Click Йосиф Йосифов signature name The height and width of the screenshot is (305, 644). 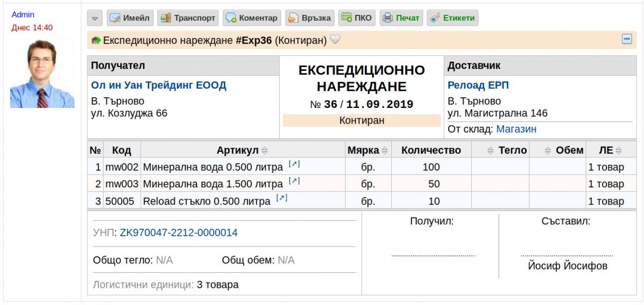pos(568,266)
